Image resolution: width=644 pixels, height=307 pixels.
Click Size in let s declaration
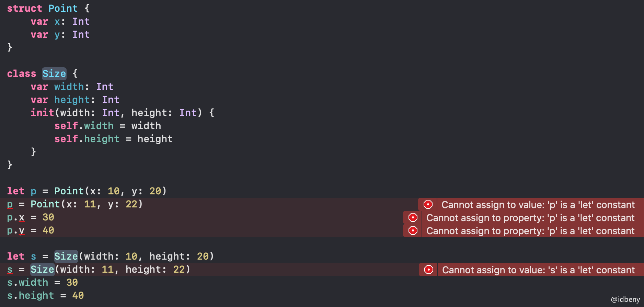point(66,256)
